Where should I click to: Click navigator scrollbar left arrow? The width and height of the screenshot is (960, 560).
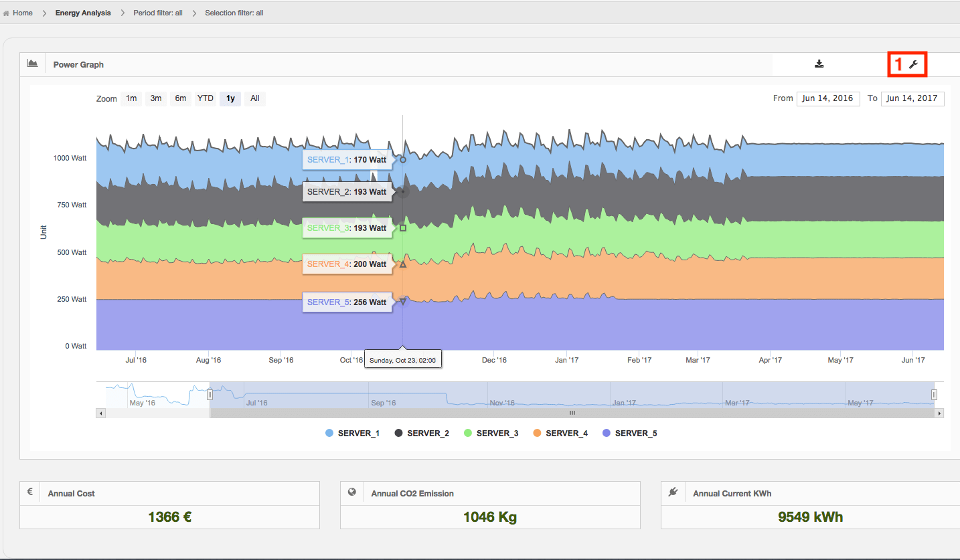[101, 413]
